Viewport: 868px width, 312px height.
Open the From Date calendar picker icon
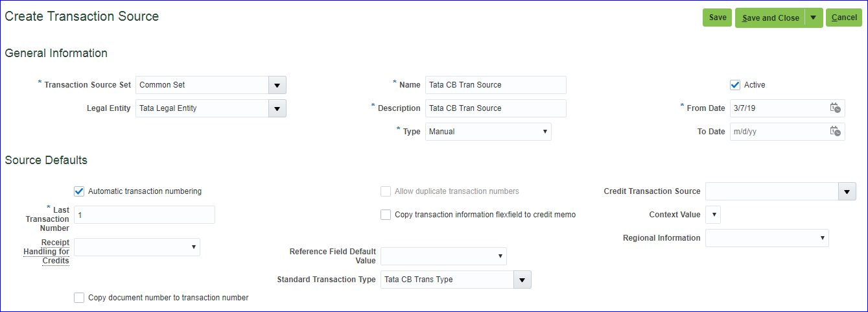(836, 108)
